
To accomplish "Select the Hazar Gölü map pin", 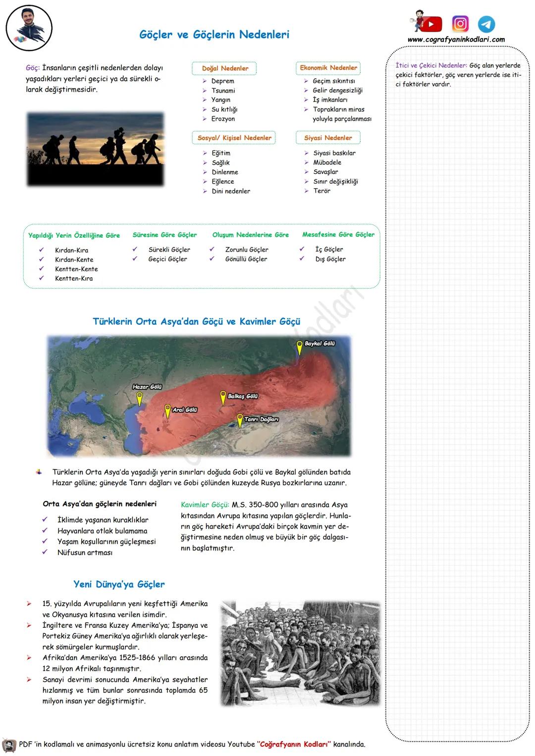I will click(140, 398).
